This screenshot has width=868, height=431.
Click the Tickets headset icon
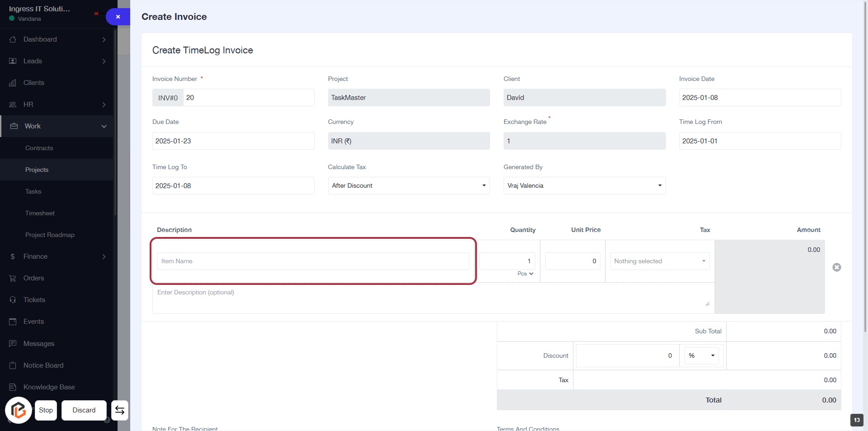pos(13,300)
